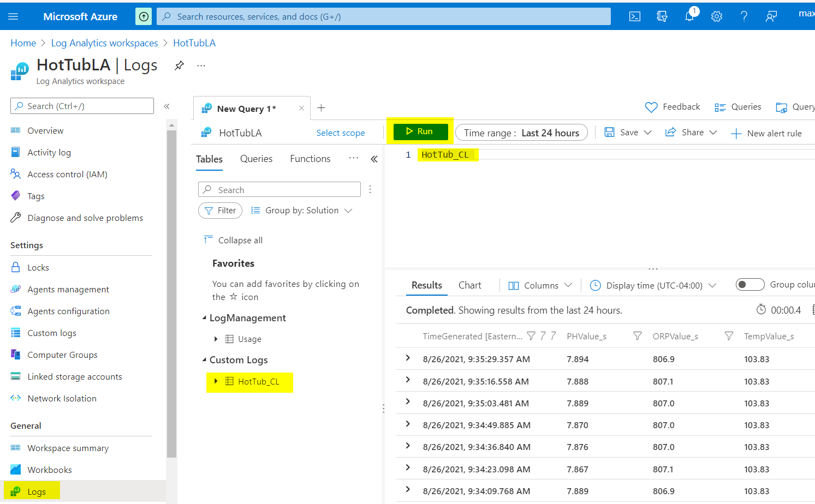The image size is (815, 504).
Task: Expand the 9:35:29.357 AM result row
Action: [408, 358]
